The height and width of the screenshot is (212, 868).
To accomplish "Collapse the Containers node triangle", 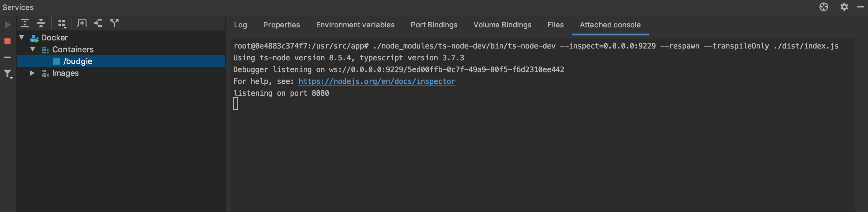I will (x=33, y=49).
